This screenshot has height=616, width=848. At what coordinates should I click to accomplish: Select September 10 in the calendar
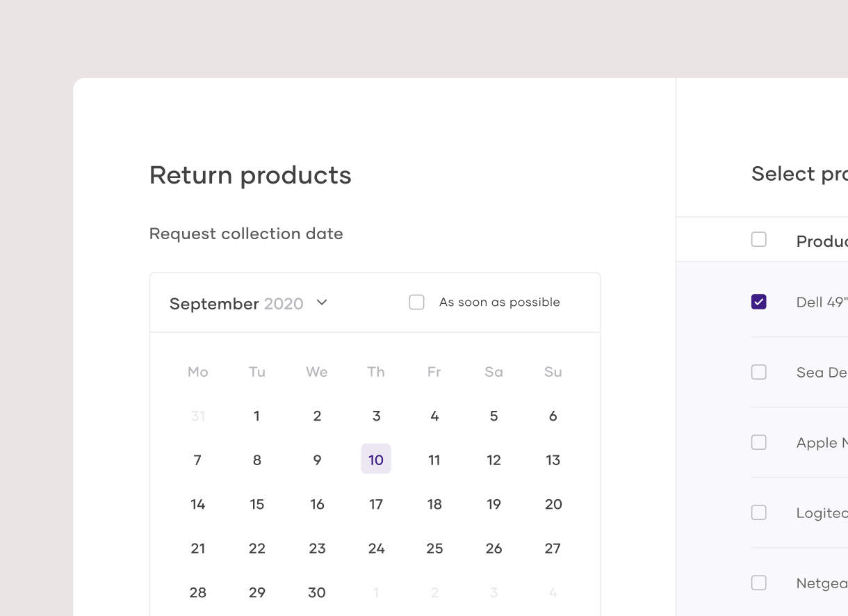(x=376, y=460)
